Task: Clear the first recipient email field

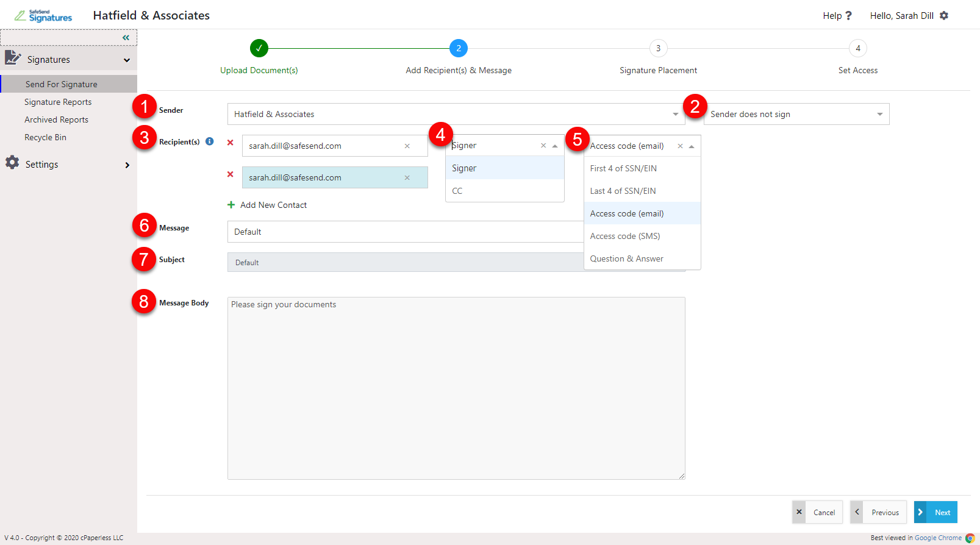Action: [407, 146]
